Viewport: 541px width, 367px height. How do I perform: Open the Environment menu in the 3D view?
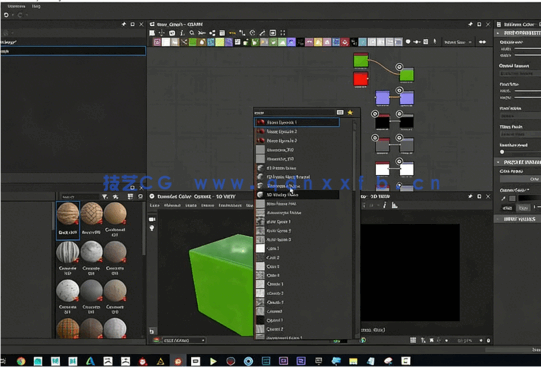[230, 205]
